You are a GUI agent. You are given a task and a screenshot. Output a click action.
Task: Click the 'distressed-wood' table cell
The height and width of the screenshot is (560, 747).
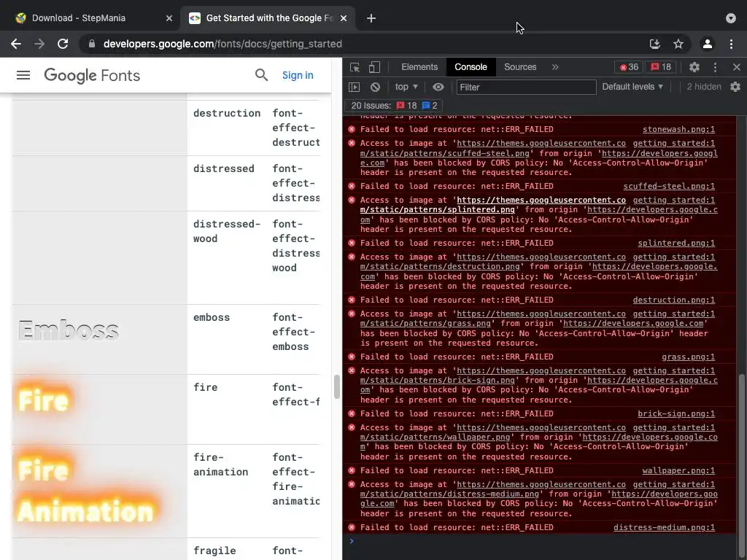(227, 231)
